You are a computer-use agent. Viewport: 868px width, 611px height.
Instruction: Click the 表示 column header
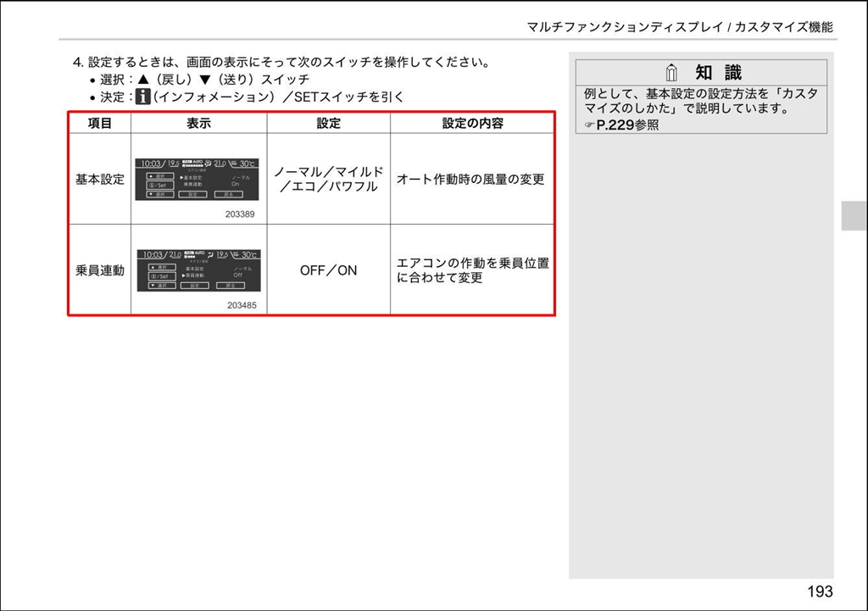point(198,123)
